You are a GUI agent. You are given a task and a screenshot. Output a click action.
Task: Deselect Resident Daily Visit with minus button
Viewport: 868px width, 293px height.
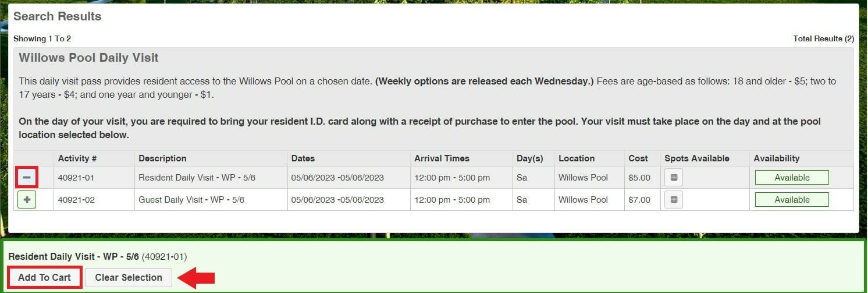(27, 177)
